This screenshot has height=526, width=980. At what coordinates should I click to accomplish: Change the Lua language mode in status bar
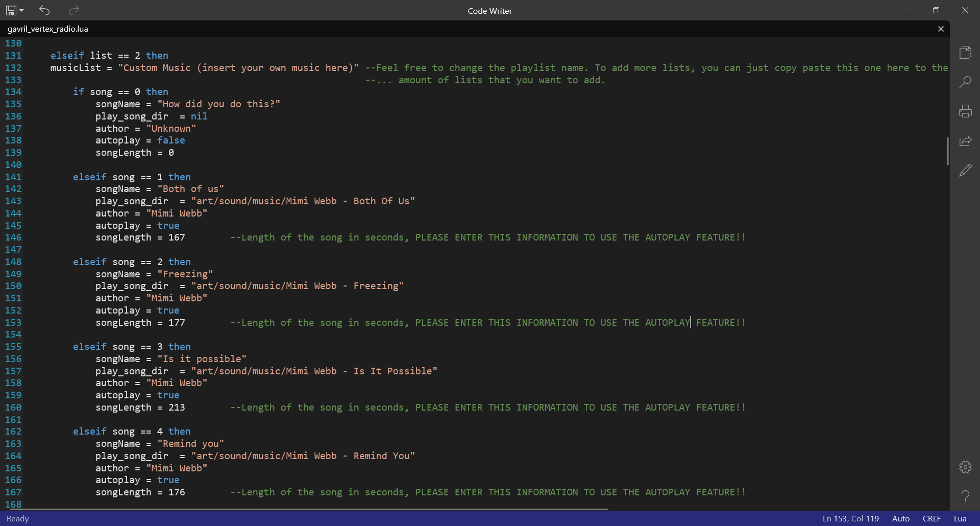tap(960, 519)
